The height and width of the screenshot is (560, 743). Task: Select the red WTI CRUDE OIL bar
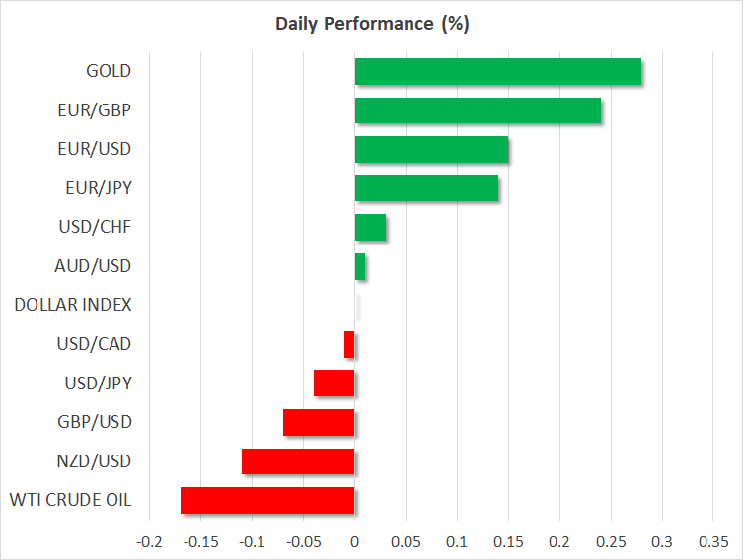(x=267, y=500)
